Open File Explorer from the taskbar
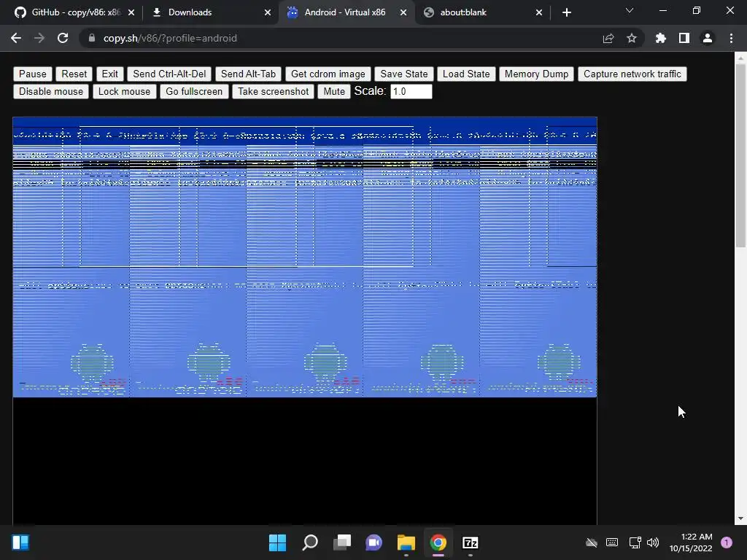Viewport: 747px width, 560px height. coord(406,542)
